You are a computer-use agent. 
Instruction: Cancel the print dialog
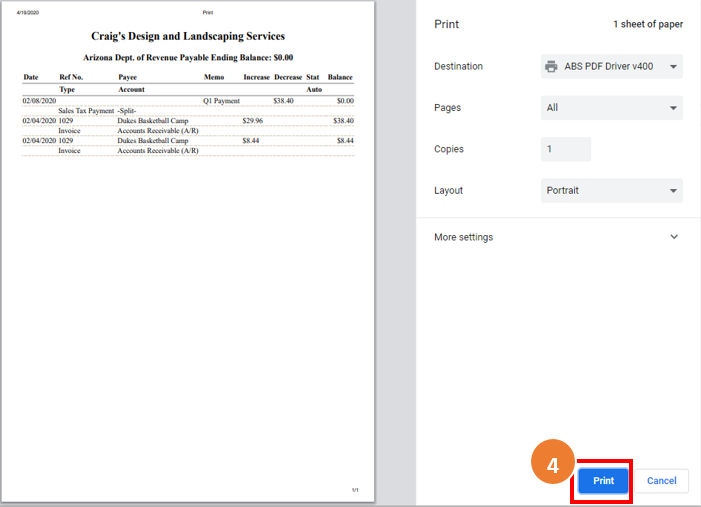pos(661,481)
